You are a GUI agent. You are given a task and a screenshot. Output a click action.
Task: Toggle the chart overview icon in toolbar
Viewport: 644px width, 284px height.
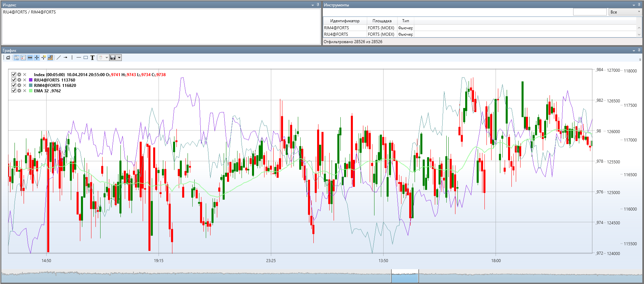coord(16,58)
